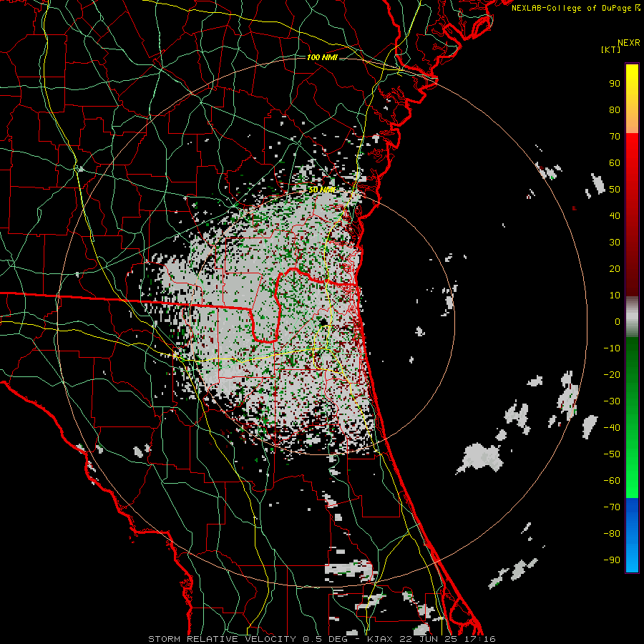Click the 50 NMI range ring label
Screen dimensions: 644x644
321,190
